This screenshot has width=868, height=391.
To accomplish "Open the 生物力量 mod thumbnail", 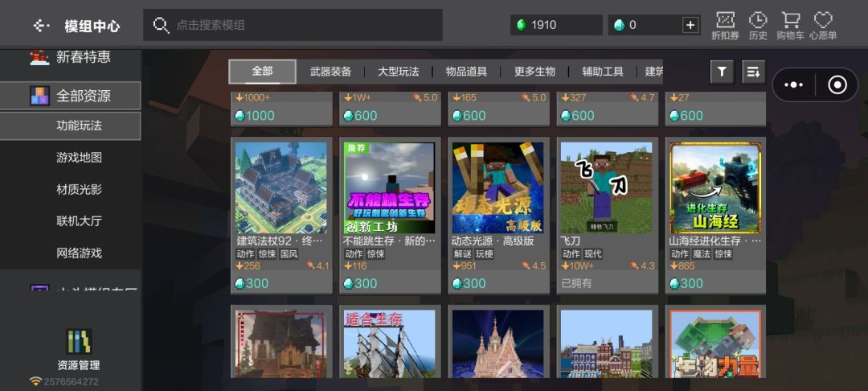I will click(x=715, y=344).
